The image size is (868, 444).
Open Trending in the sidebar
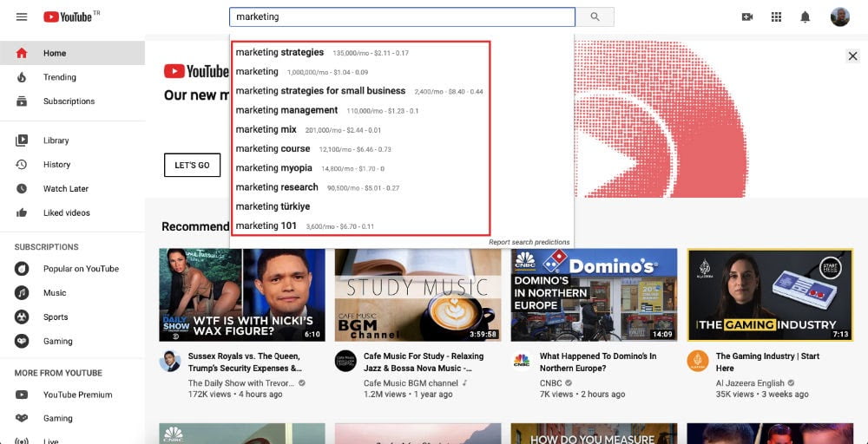pyautogui.click(x=73, y=77)
